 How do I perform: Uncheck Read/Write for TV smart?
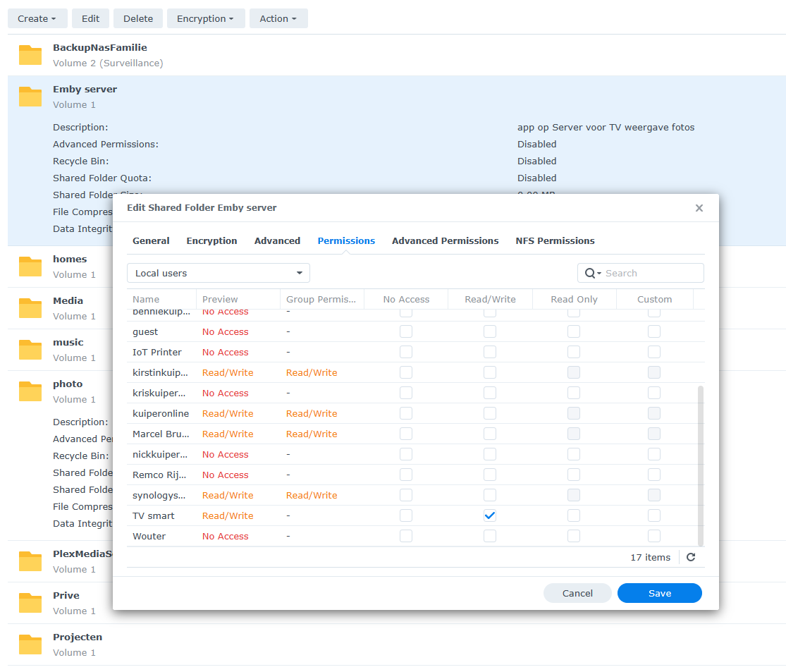coord(490,515)
